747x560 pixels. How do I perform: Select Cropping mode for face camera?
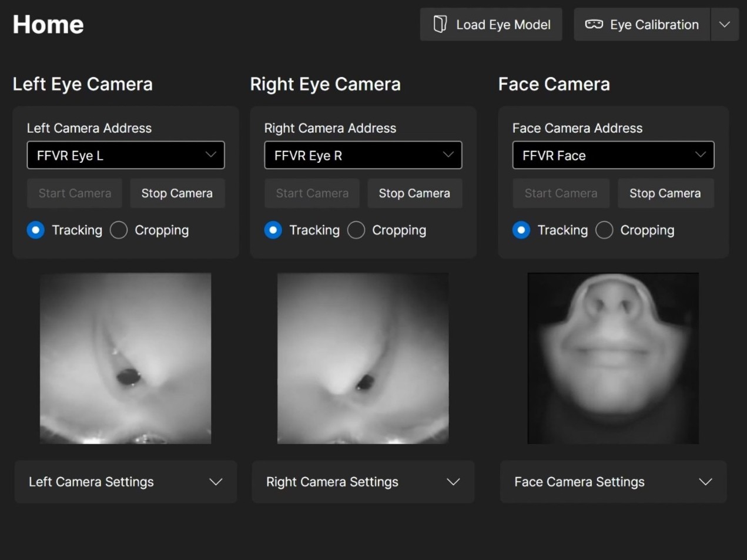605,230
